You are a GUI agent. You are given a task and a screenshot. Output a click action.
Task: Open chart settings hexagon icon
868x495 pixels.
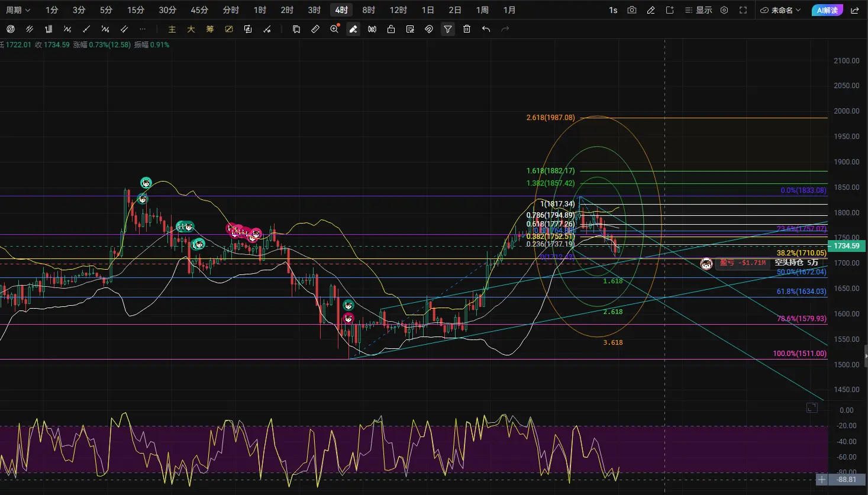[x=724, y=10]
